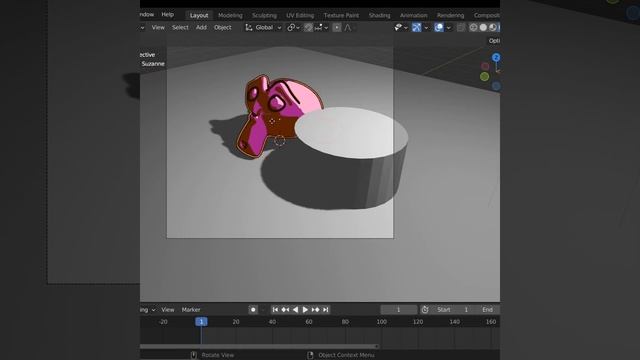Click the current frame number field
The height and width of the screenshot is (360, 640).
click(399, 310)
